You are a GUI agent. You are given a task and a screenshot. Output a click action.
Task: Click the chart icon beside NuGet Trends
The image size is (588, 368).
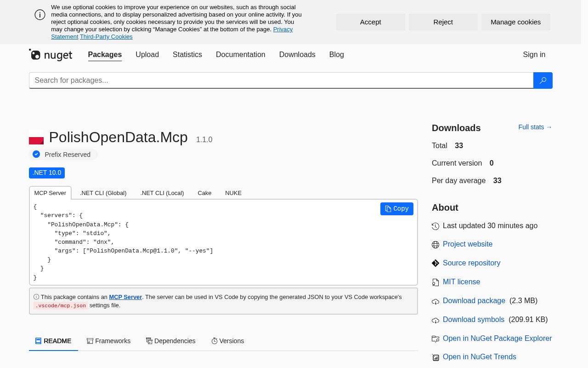pos(435,357)
